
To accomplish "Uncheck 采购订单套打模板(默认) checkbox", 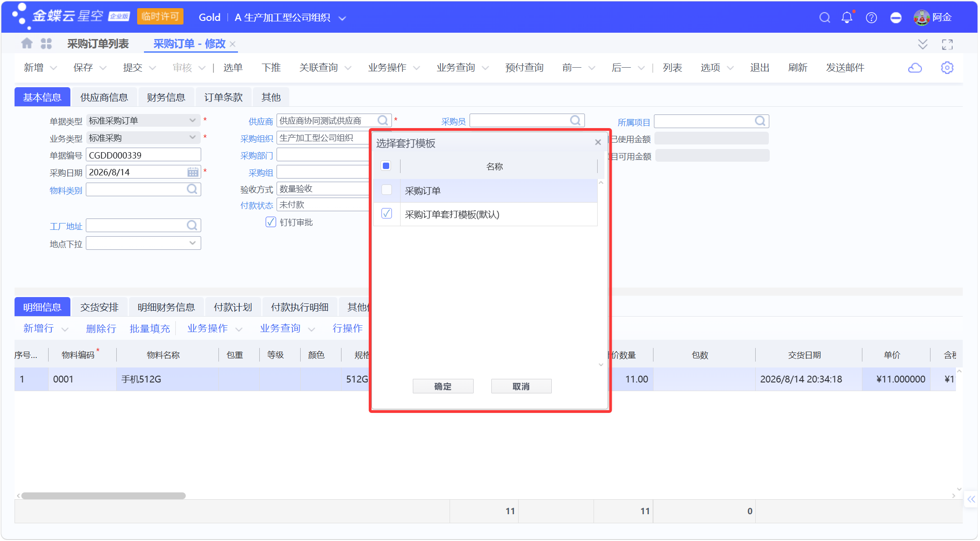I will 387,213.
